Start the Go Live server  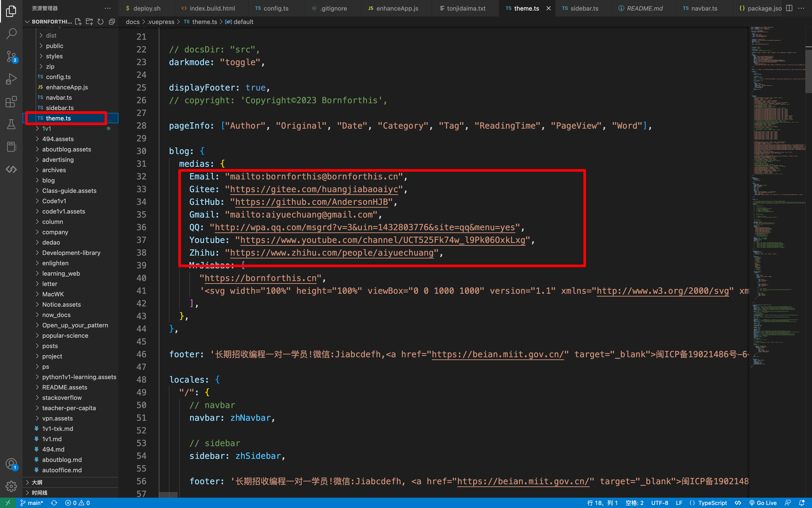[x=763, y=503]
